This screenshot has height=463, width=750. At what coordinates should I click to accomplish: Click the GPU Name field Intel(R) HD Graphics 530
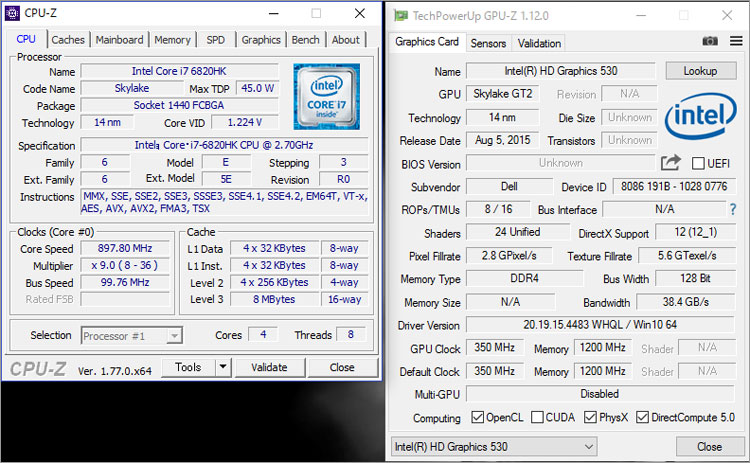coord(561,71)
